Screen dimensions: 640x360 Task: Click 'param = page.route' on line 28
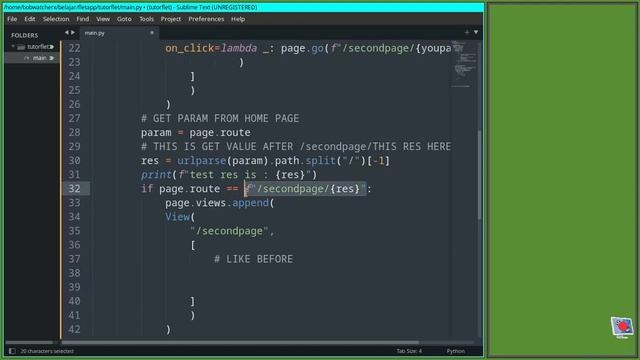196,133
